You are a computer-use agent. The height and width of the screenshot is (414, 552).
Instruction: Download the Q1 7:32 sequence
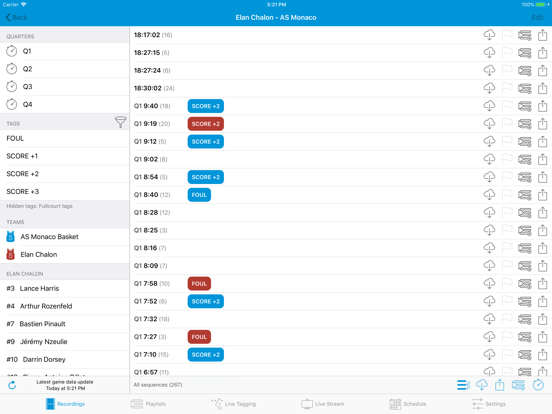pyautogui.click(x=489, y=319)
